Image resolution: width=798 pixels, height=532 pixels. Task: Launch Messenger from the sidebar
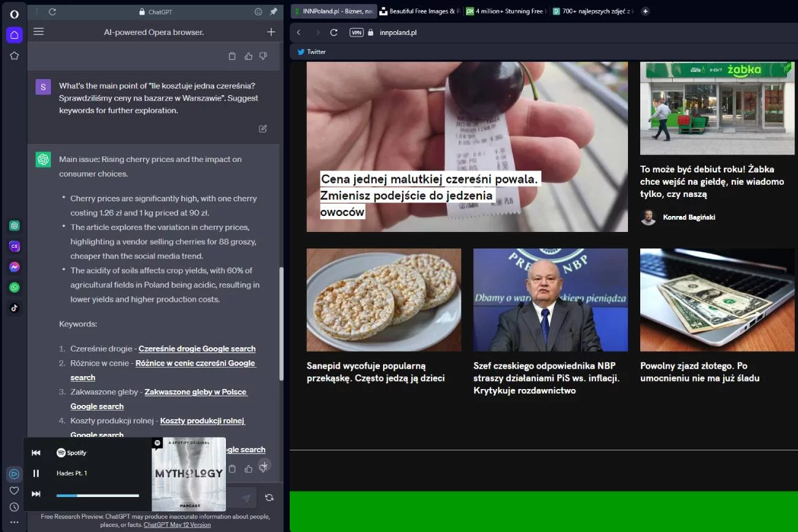[14, 267]
